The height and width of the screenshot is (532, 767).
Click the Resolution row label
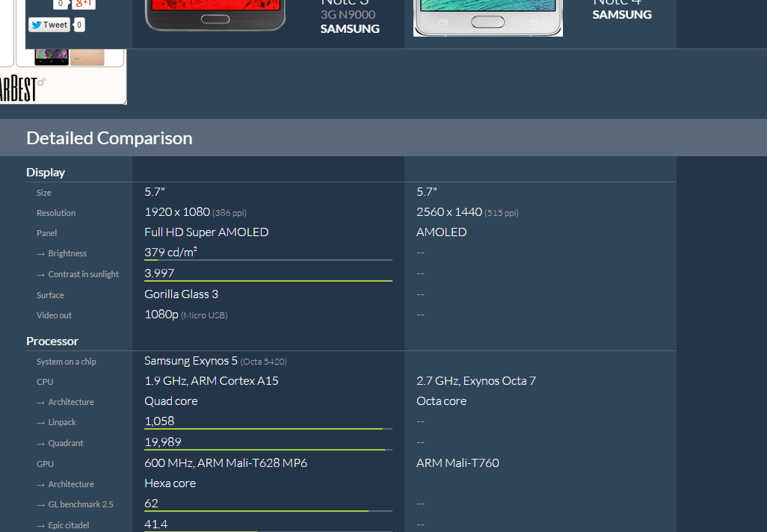(x=56, y=213)
